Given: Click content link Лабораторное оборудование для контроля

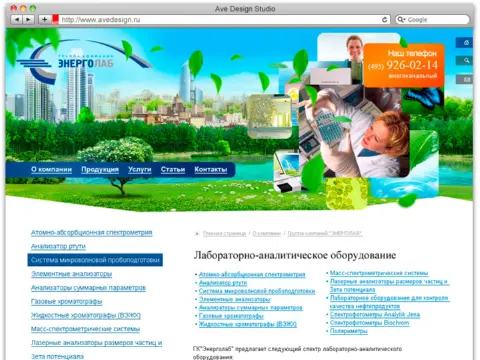Looking at the screenshot, I should coord(389,298).
